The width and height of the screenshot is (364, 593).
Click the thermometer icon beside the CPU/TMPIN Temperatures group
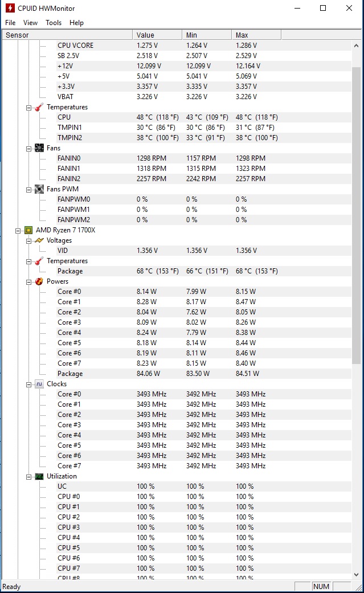39,108
